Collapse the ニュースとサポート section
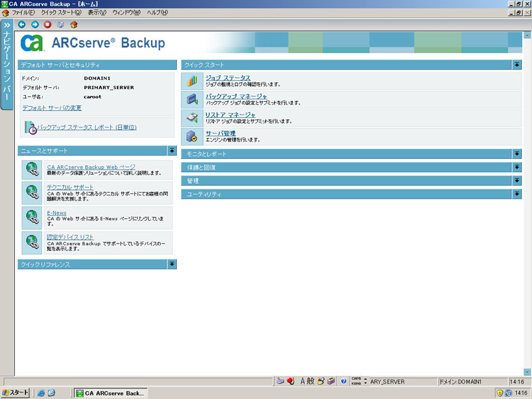Viewport: 532px width, 399px height. tap(172, 150)
